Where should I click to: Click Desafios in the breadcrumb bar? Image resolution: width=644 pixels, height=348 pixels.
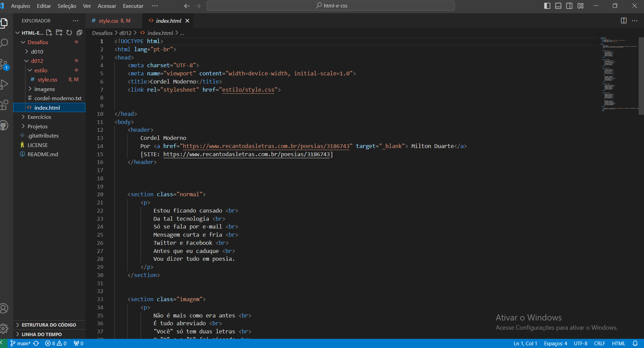(102, 33)
